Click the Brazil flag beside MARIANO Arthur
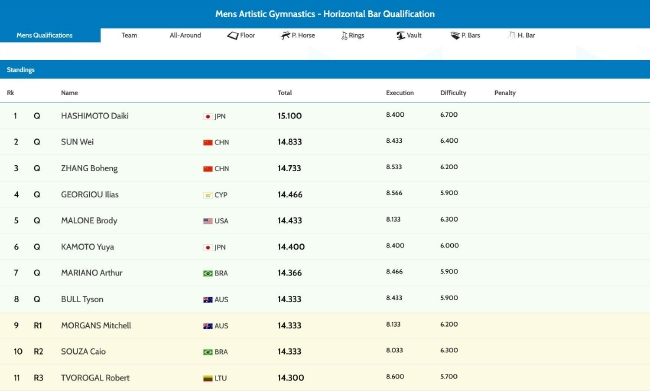The height and width of the screenshot is (391, 650). click(208, 273)
